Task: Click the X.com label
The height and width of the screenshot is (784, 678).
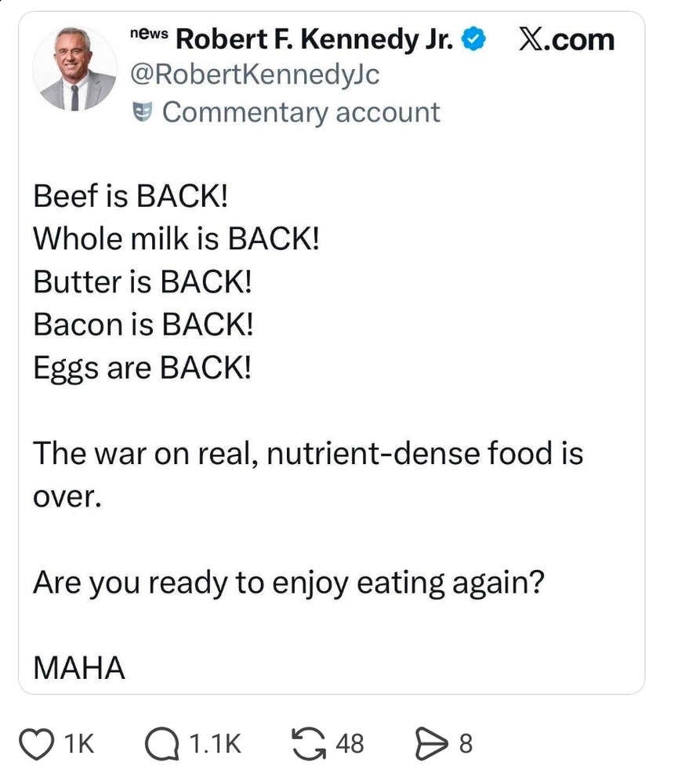Action: (566, 39)
